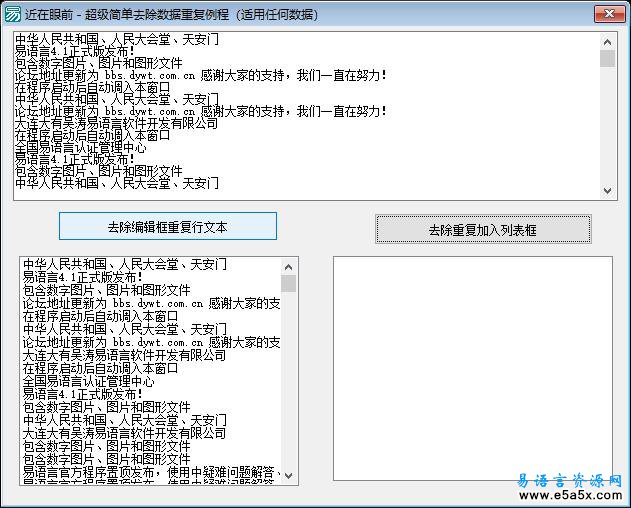
Task: Click the scrollbar thumb of the left list box
Action: click(289, 283)
